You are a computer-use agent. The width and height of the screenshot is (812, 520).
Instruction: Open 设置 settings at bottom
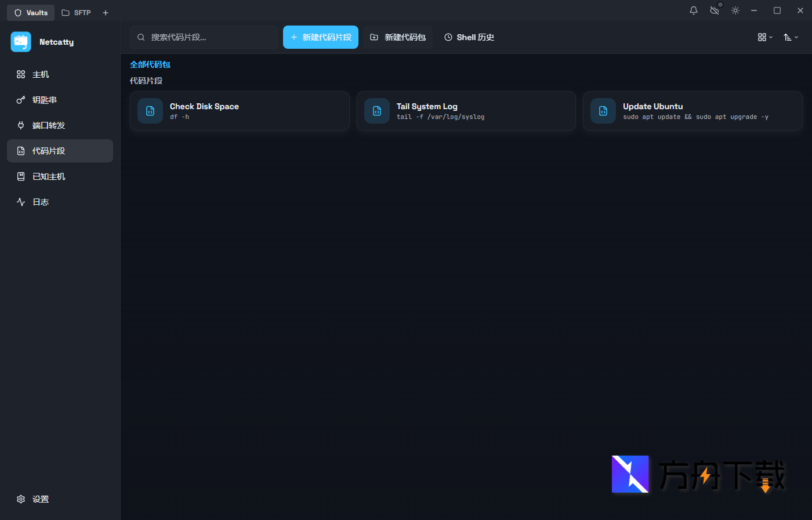[x=41, y=499]
